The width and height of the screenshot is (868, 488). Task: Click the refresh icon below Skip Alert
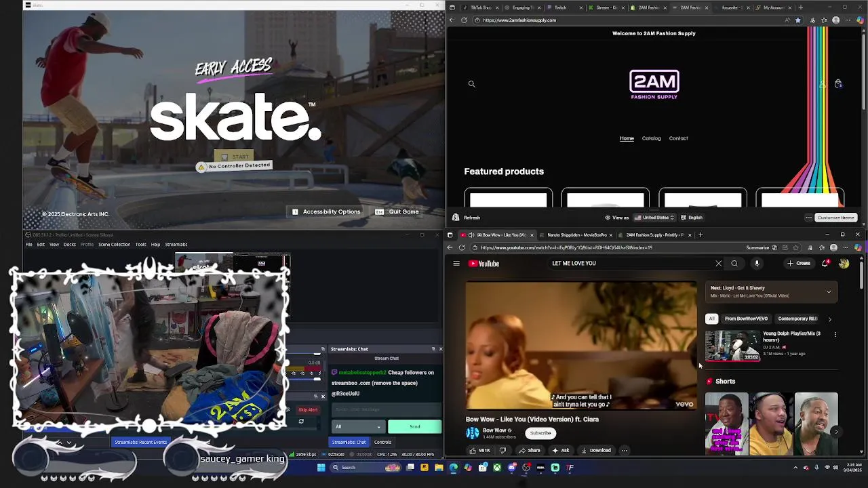pos(301,422)
